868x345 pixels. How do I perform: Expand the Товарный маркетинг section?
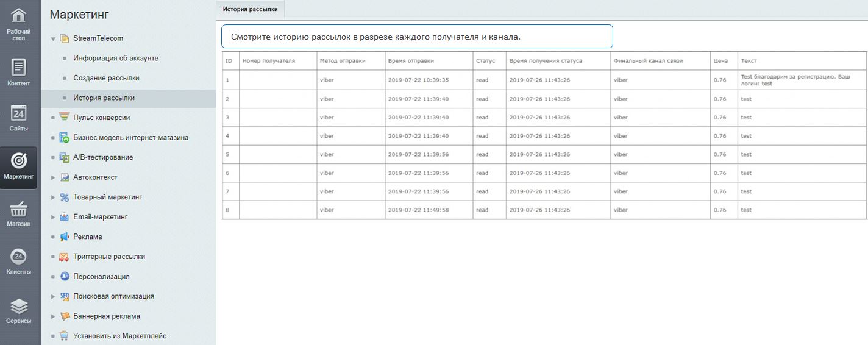tap(53, 197)
